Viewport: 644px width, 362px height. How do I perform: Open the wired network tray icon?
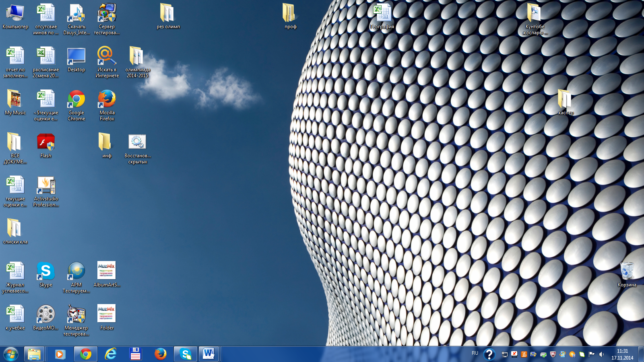(x=505, y=354)
